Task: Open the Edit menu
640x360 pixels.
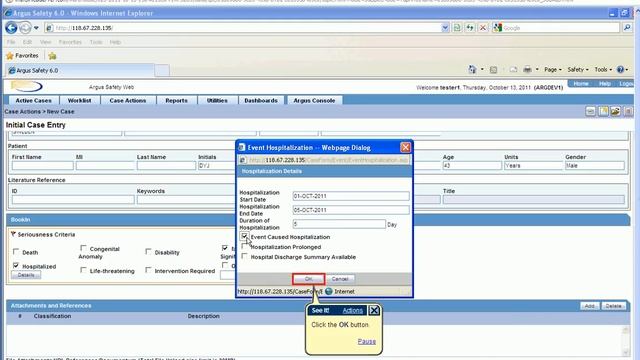Action: (x=27, y=42)
